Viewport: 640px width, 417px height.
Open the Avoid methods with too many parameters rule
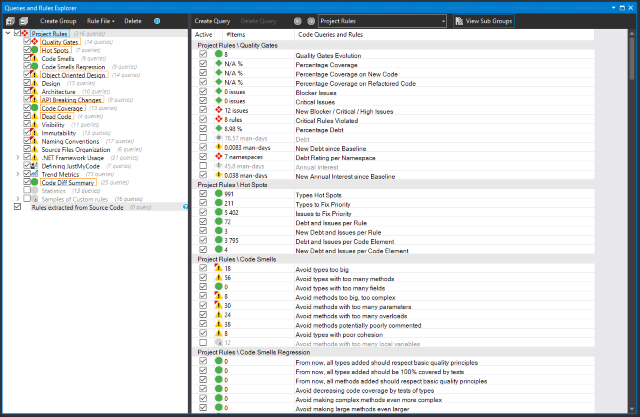tap(353, 306)
